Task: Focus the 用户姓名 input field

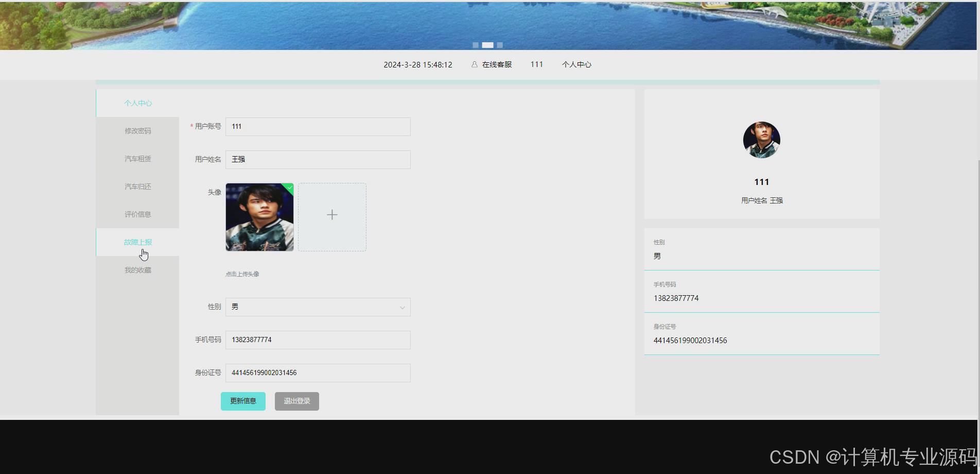Action: [318, 160]
